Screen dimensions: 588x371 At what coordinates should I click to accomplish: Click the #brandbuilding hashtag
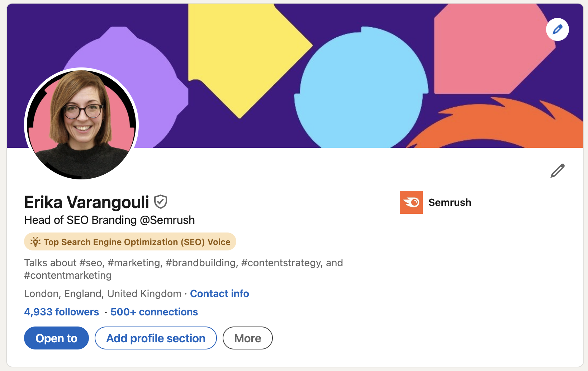[x=200, y=262]
